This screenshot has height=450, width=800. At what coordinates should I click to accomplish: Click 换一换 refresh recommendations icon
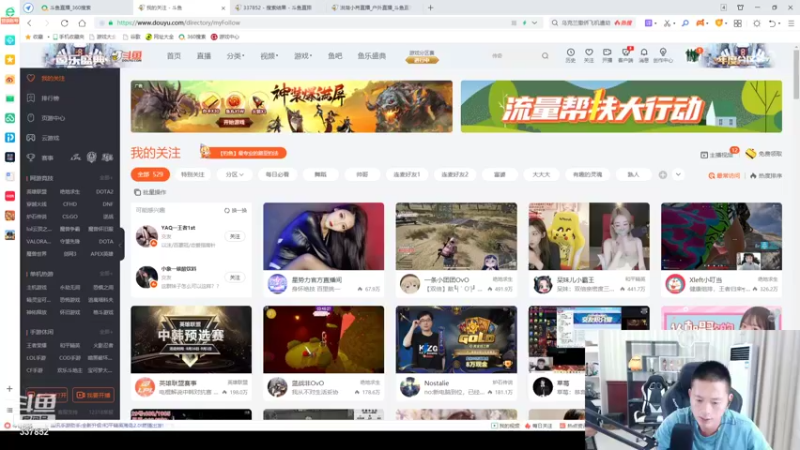[235, 210]
